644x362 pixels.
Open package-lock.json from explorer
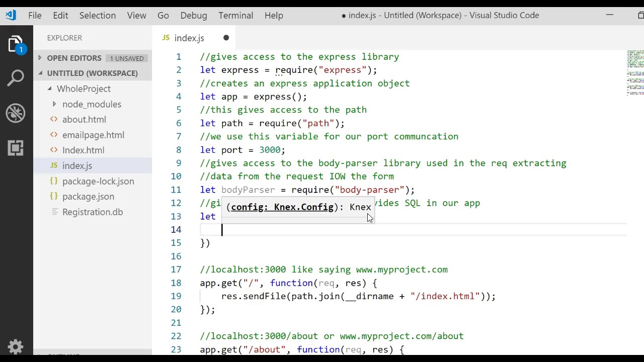(98, 181)
